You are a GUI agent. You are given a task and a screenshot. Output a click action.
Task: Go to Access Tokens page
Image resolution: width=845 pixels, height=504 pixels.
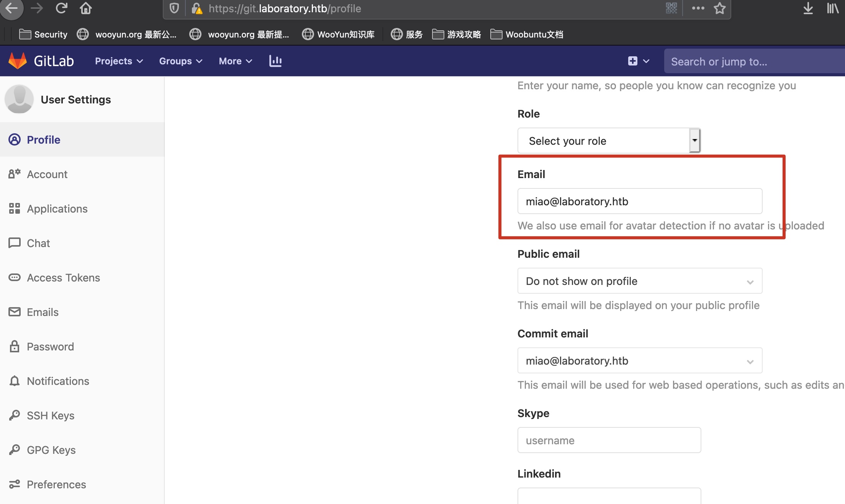(x=63, y=277)
